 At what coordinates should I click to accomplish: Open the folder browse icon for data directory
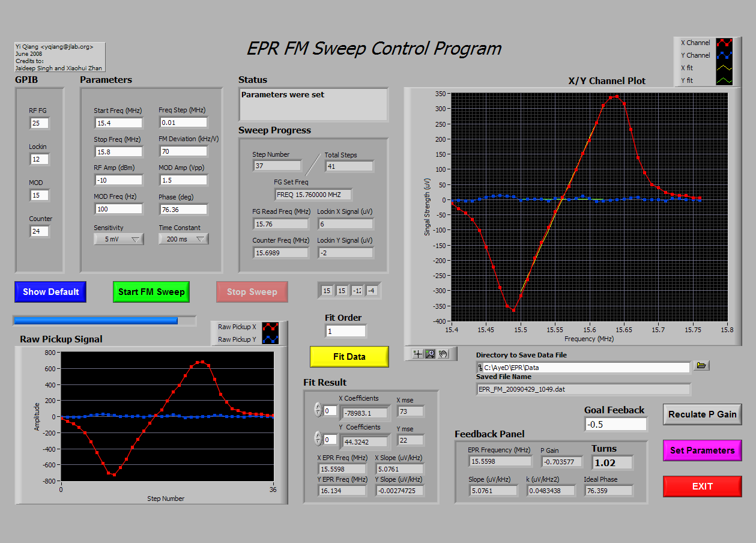701,365
